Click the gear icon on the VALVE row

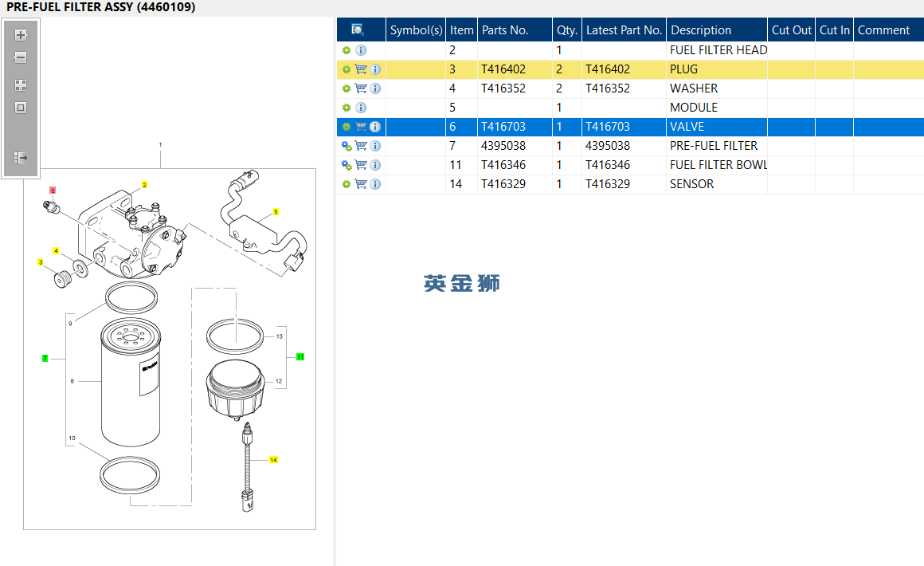coord(346,127)
